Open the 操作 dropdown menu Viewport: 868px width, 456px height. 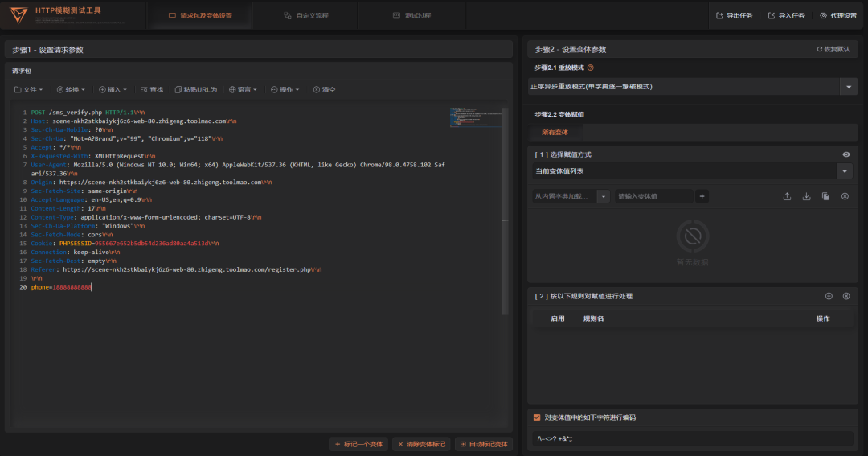(x=285, y=89)
